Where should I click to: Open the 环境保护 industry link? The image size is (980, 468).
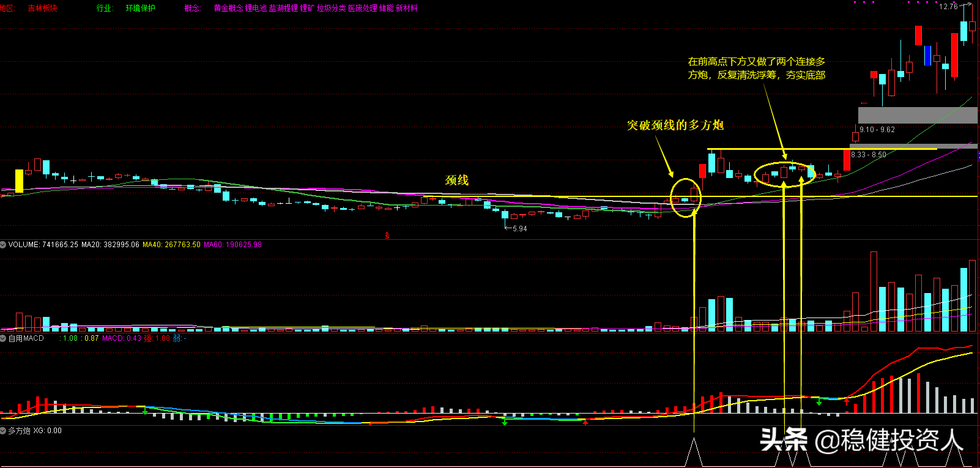coord(140,9)
